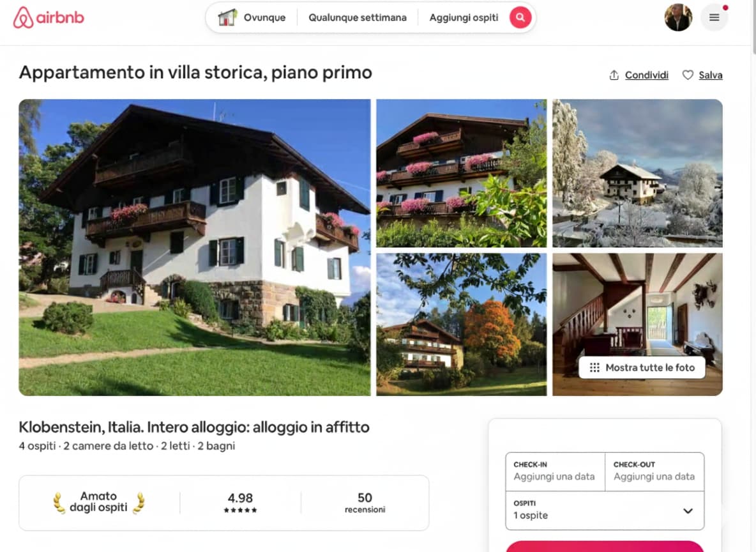Viewport: 756px width, 552px height.
Task: Open the hamburger menu icon
Action: click(714, 17)
